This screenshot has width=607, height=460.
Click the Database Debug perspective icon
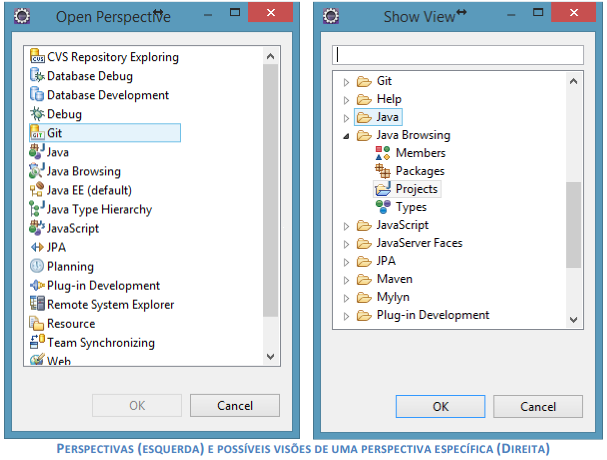pos(37,75)
